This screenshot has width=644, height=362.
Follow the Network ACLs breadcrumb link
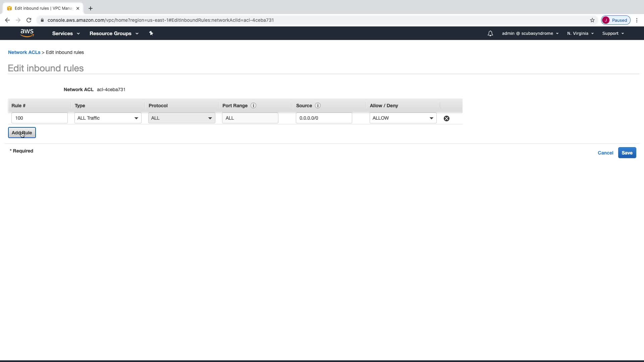coord(24,52)
